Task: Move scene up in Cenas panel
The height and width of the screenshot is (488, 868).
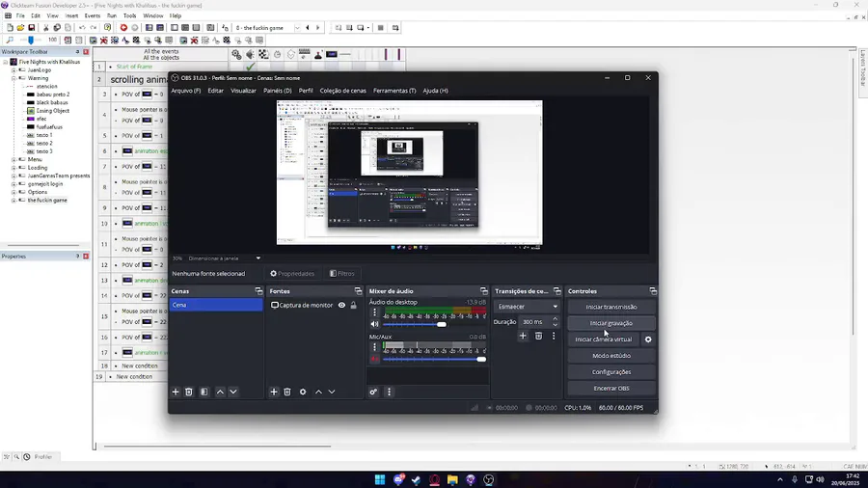Action: (220, 392)
